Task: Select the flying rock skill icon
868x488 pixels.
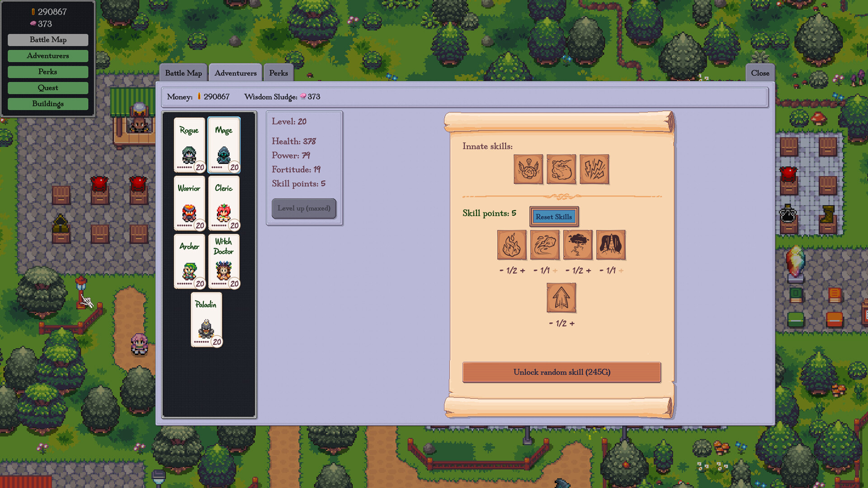Action: click(x=545, y=245)
